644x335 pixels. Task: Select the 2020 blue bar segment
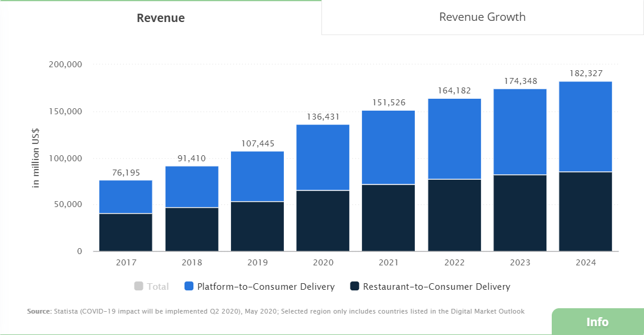point(323,158)
